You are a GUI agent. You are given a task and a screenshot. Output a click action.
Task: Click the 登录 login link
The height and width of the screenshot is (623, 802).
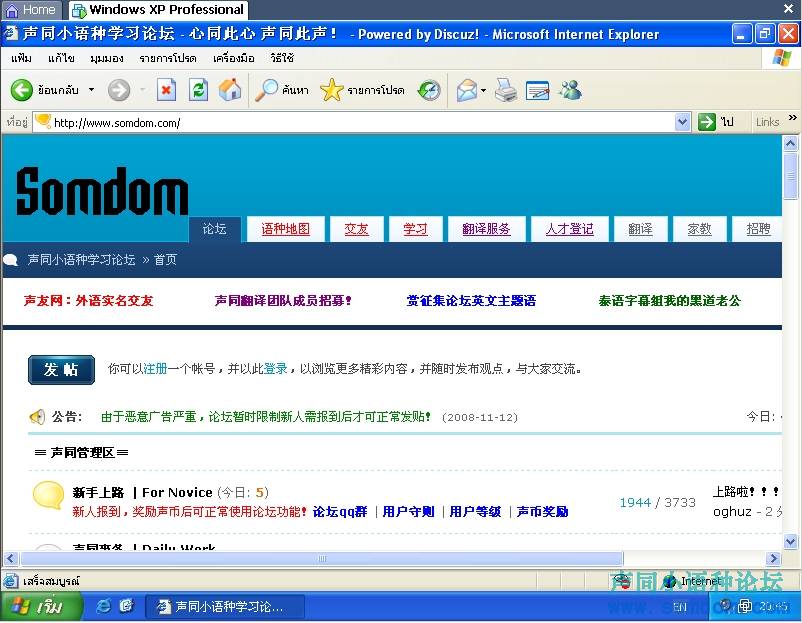tap(276, 369)
